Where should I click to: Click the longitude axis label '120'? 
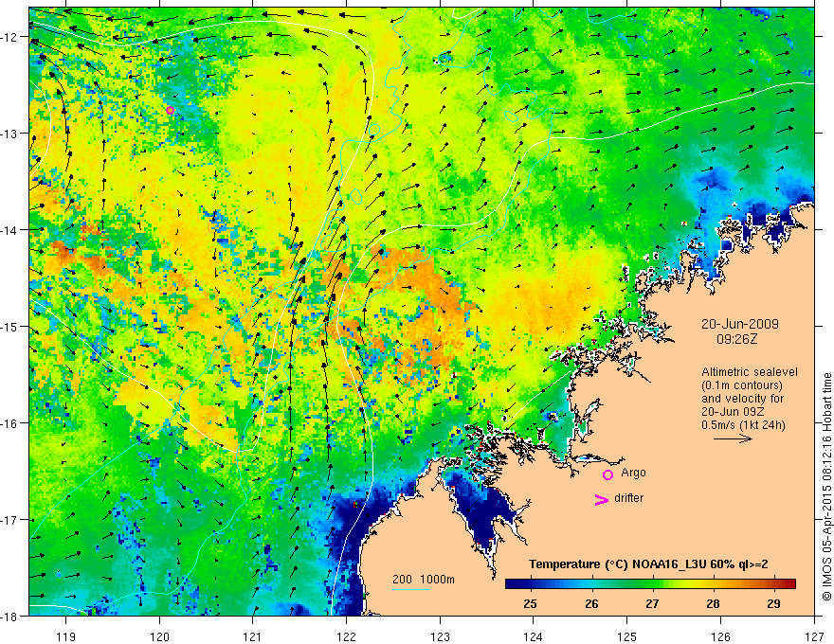click(159, 636)
